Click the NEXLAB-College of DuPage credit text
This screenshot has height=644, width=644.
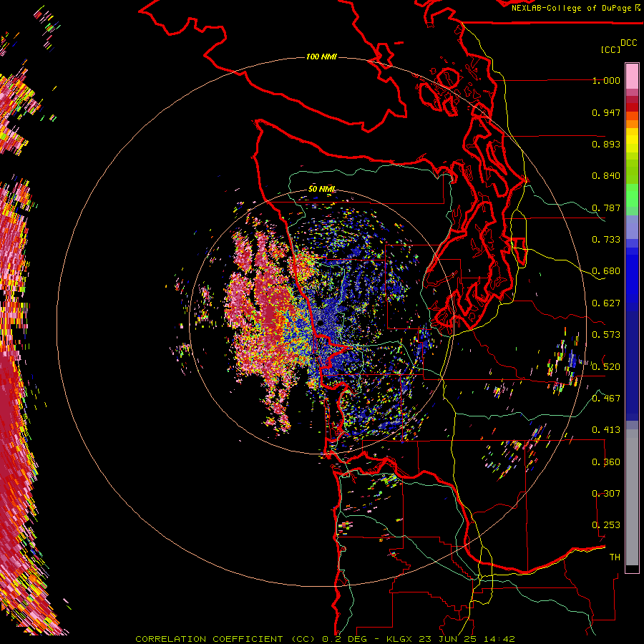click(x=571, y=8)
